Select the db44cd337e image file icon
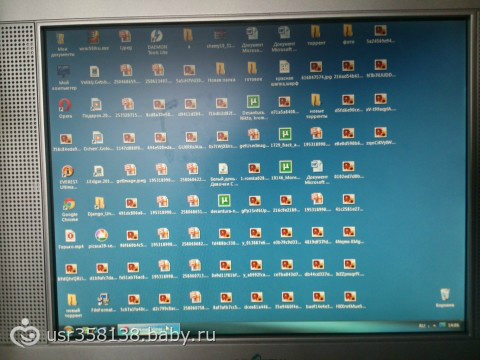The image size is (480, 360). click(x=318, y=268)
